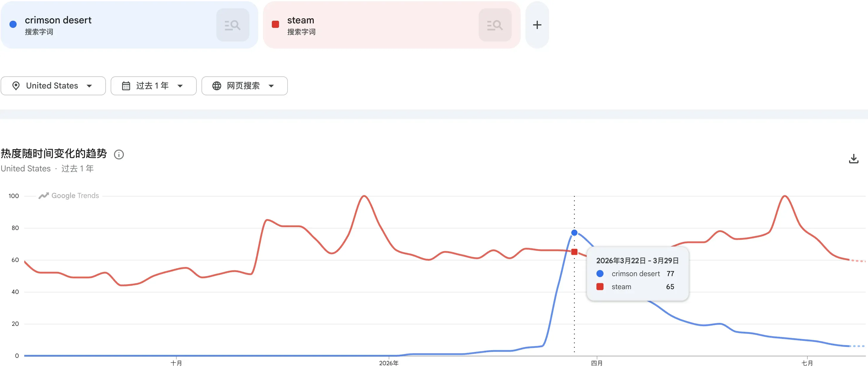Download the trend chart data

pos(854,159)
